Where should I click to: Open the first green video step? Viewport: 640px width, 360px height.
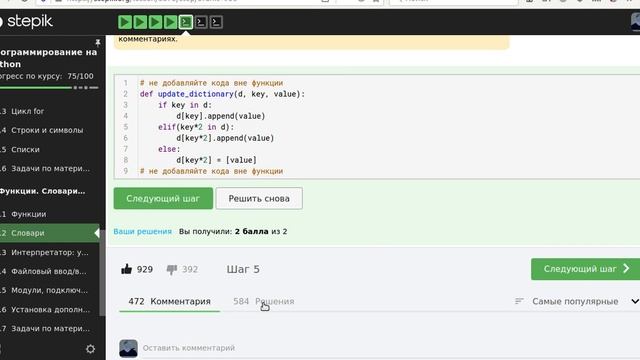125,22
